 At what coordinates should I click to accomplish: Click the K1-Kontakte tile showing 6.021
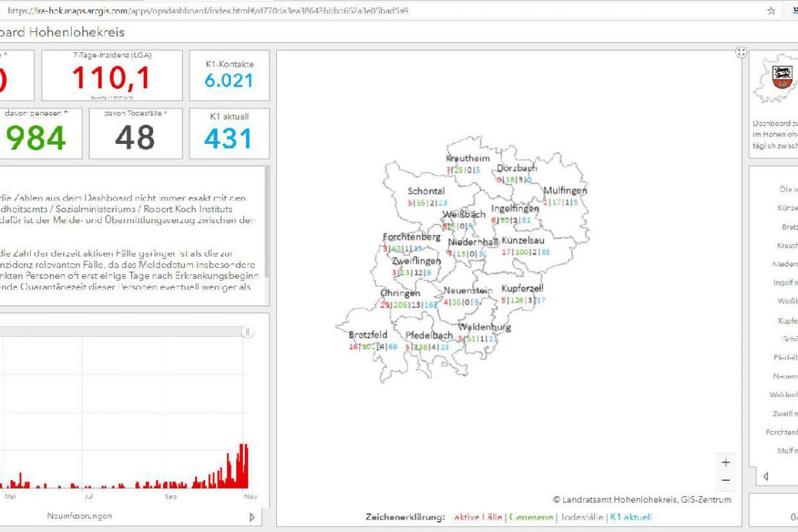click(229, 75)
